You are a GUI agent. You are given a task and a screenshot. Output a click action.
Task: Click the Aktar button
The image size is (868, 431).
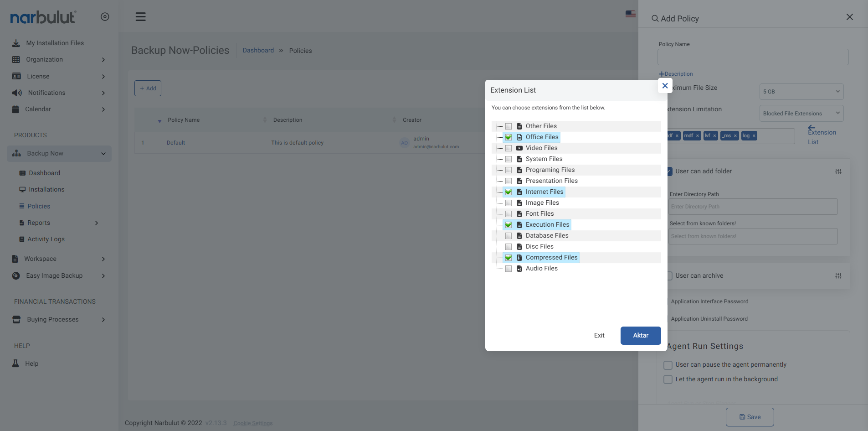640,336
